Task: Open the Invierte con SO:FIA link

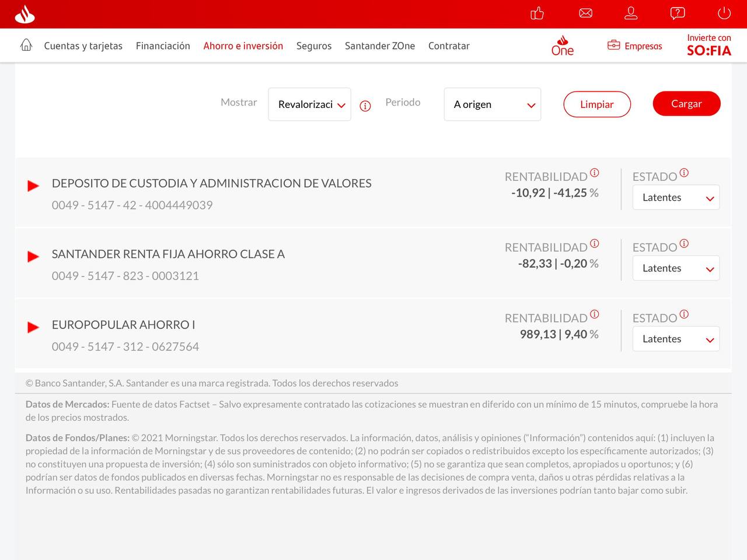Action: [x=708, y=45]
